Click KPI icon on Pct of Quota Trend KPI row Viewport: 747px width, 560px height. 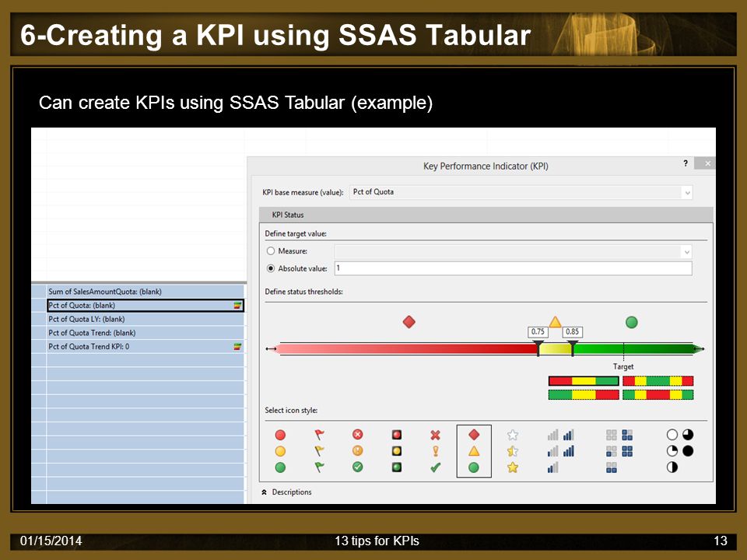point(238,347)
